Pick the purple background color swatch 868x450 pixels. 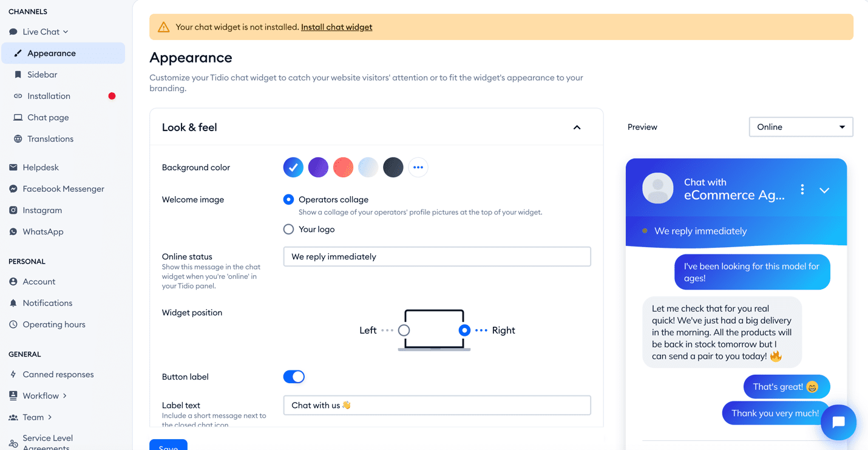pos(318,167)
